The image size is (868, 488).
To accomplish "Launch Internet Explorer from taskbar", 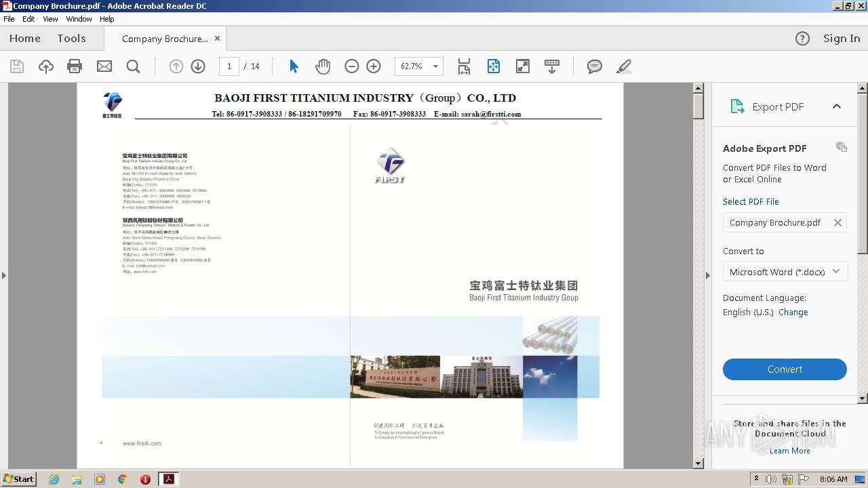I will tap(54, 479).
